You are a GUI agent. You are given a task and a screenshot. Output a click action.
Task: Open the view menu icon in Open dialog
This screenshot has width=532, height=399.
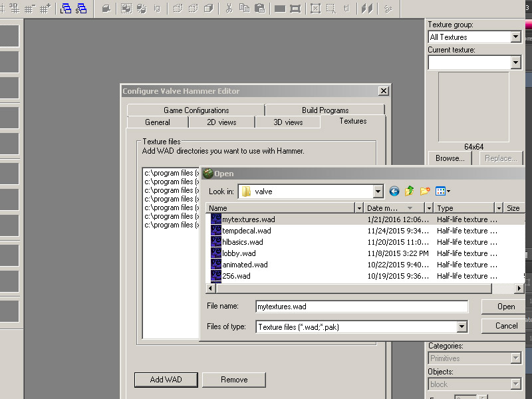click(x=442, y=192)
